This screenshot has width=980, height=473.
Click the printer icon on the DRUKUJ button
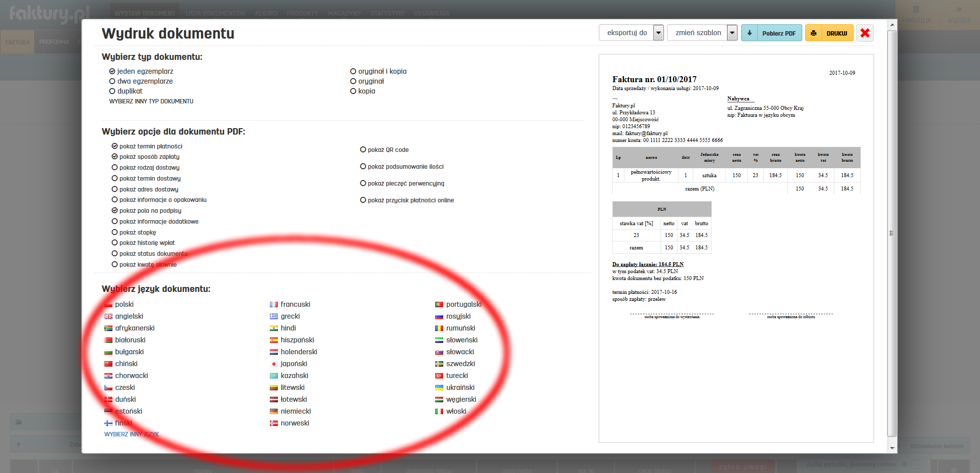(x=814, y=33)
